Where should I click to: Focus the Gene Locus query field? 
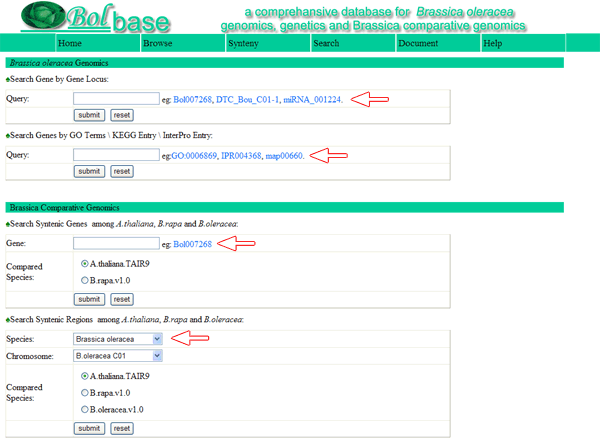(x=116, y=98)
